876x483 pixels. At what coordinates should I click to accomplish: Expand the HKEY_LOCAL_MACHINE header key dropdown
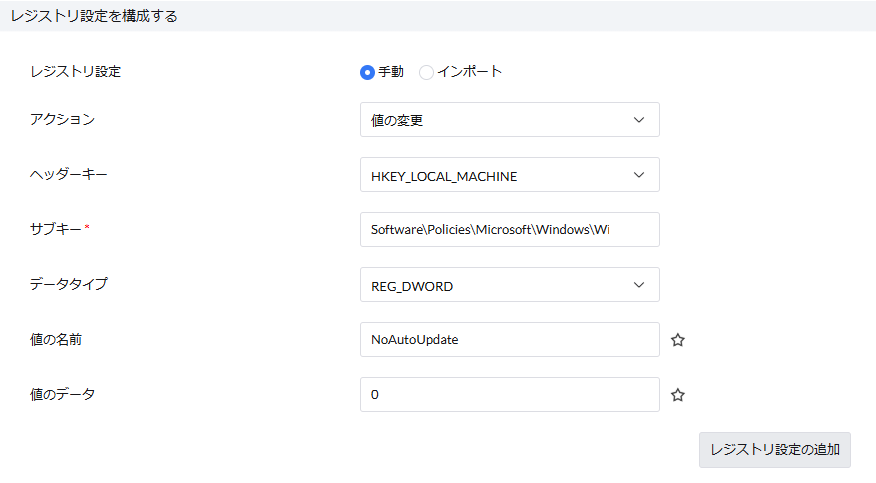point(509,175)
